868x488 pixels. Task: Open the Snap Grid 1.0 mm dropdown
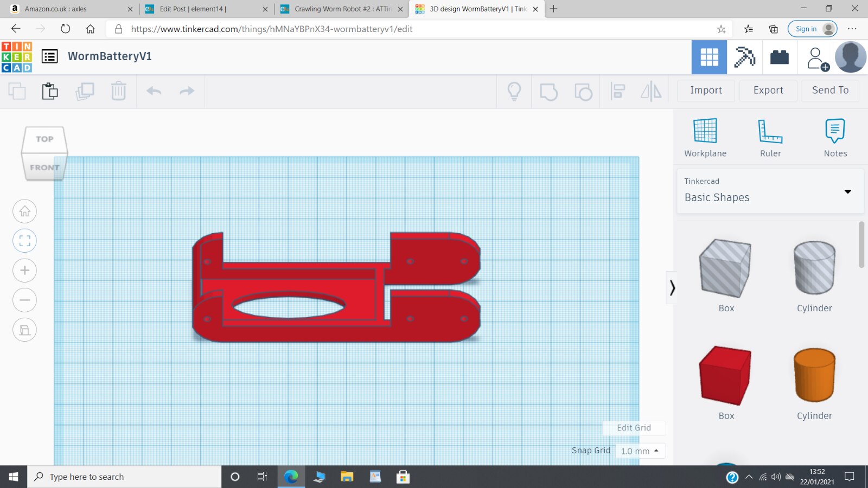(x=640, y=451)
